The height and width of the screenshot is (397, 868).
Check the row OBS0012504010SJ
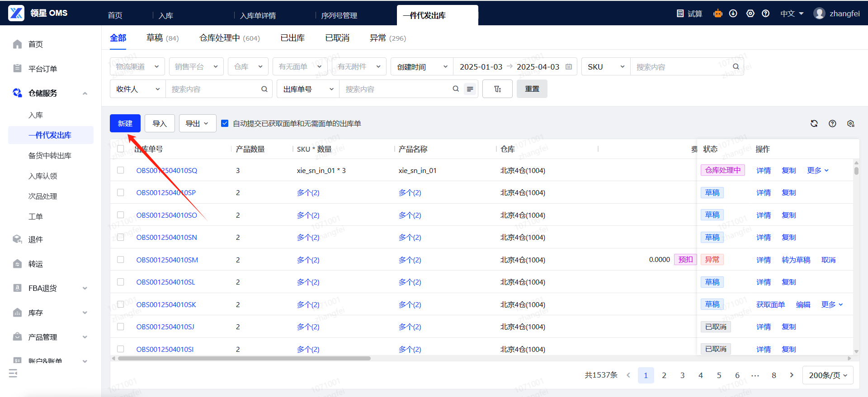tap(120, 327)
